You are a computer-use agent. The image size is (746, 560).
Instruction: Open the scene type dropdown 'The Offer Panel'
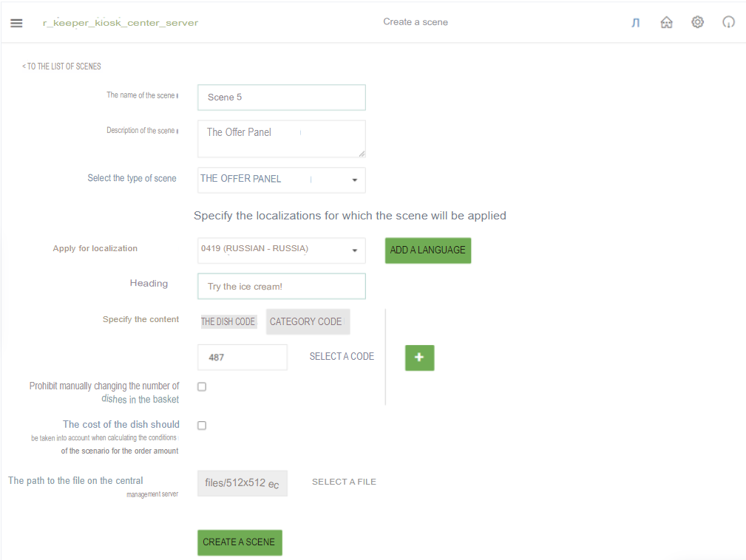coord(282,180)
